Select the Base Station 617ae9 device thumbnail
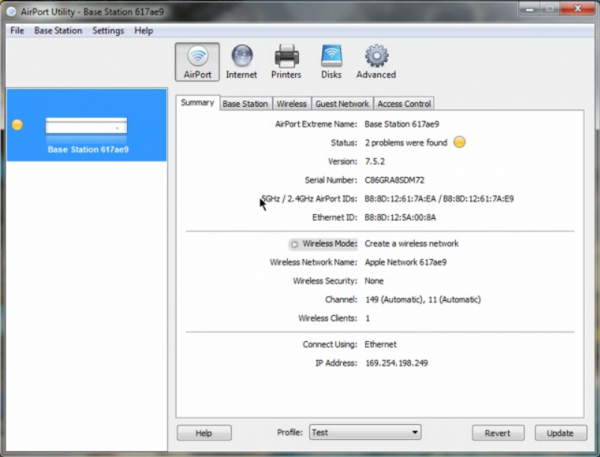The height and width of the screenshot is (457, 600). pyautogui.click(x=86, y=126)
